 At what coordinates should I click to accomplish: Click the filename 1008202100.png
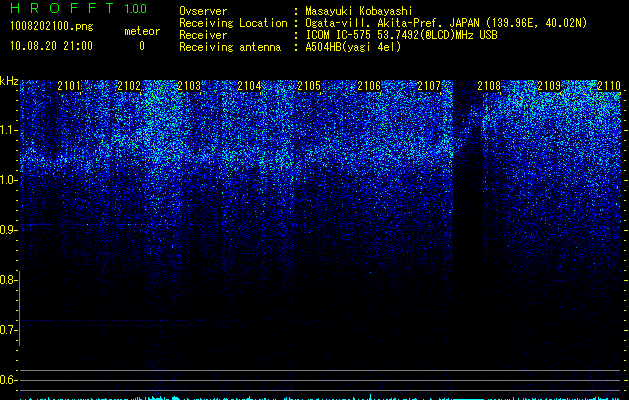[52, 27]
